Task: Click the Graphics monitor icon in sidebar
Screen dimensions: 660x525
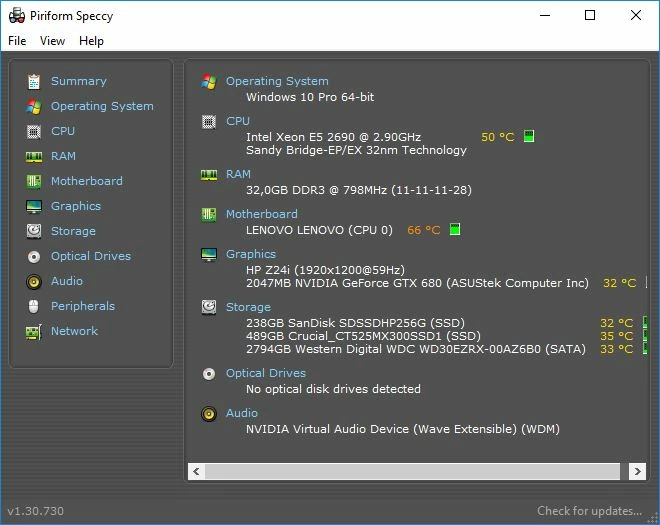Action: pos(34,207)
